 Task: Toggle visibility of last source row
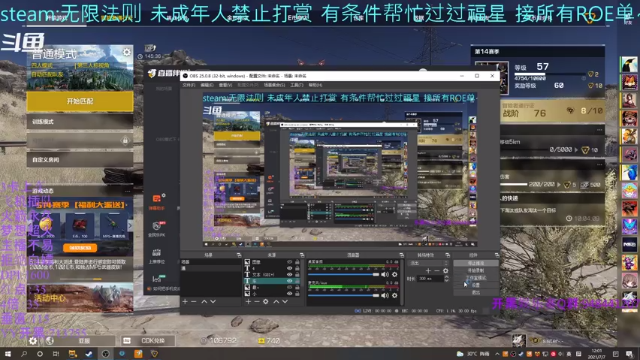pyautogui.click(x=289, y=293)
